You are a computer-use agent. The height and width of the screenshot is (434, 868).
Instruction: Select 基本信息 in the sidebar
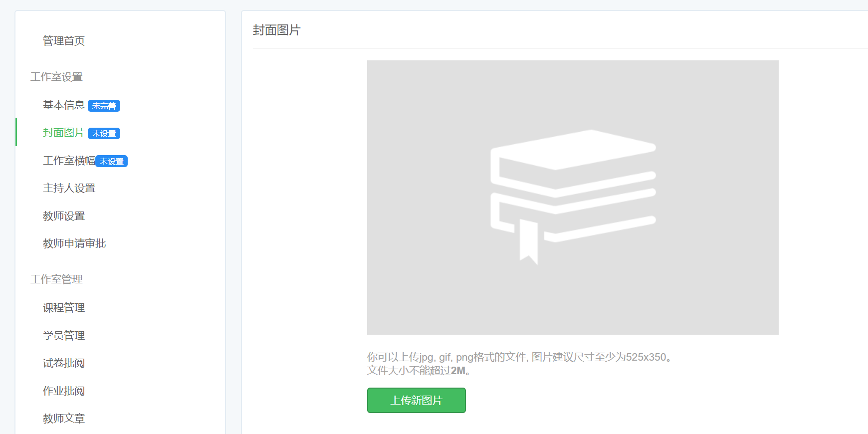64,105
